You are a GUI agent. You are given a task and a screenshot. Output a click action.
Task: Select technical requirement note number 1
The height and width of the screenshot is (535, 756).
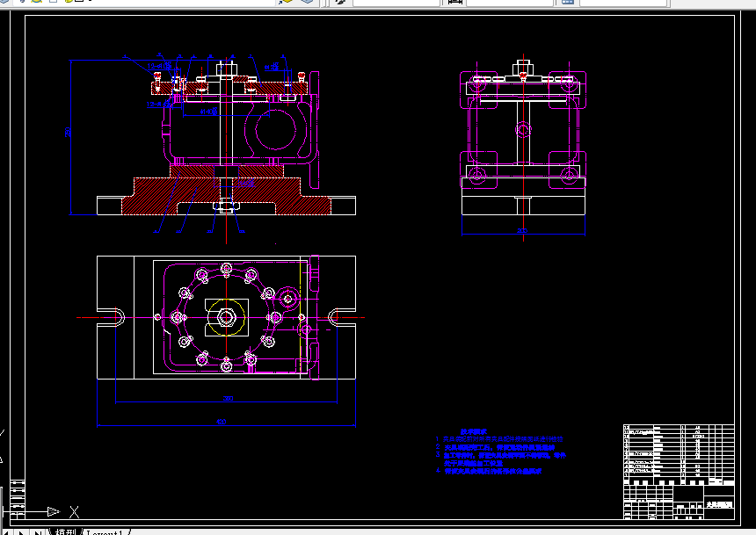pos(499,439)
